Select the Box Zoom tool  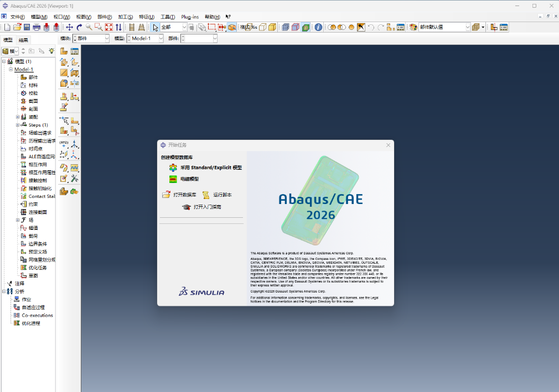[99, 27]
